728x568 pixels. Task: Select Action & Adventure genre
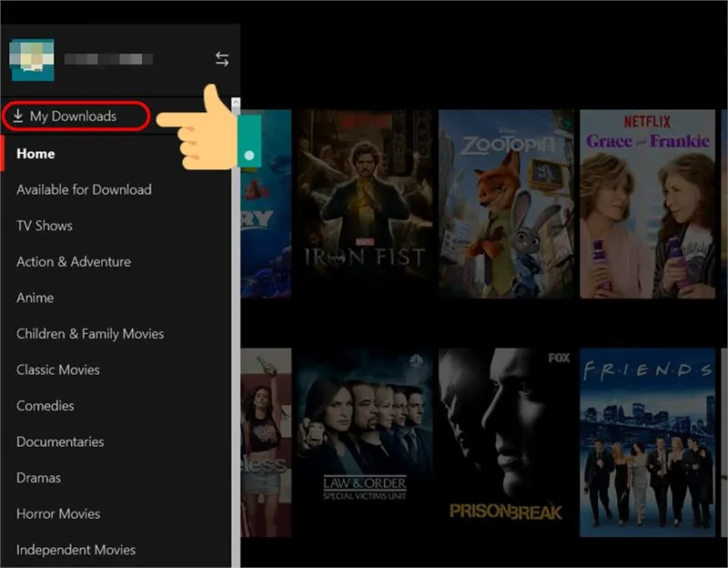pos(73,261)
